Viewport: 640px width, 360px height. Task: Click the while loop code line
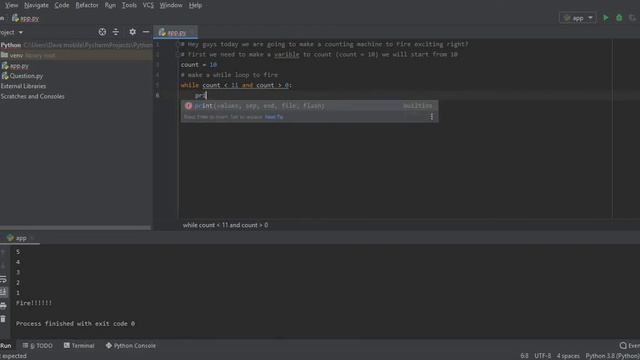236,85
